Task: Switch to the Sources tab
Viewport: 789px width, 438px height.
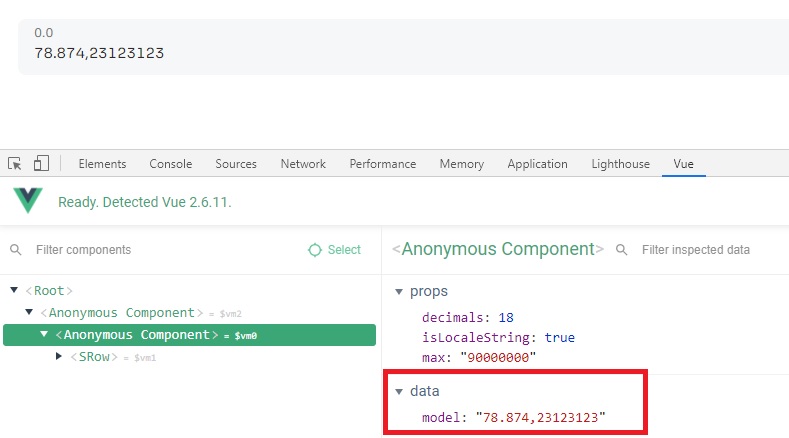Action: coord(235,164)
